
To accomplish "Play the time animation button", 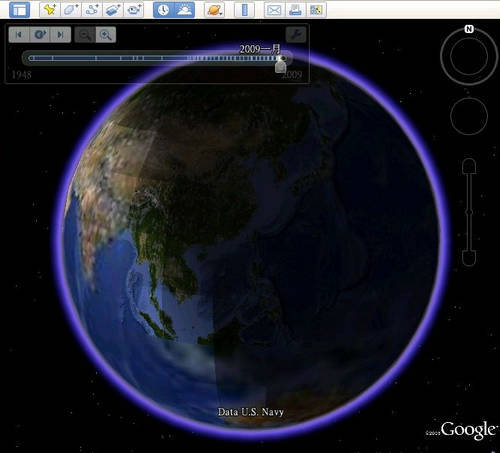I will (40, 35).
